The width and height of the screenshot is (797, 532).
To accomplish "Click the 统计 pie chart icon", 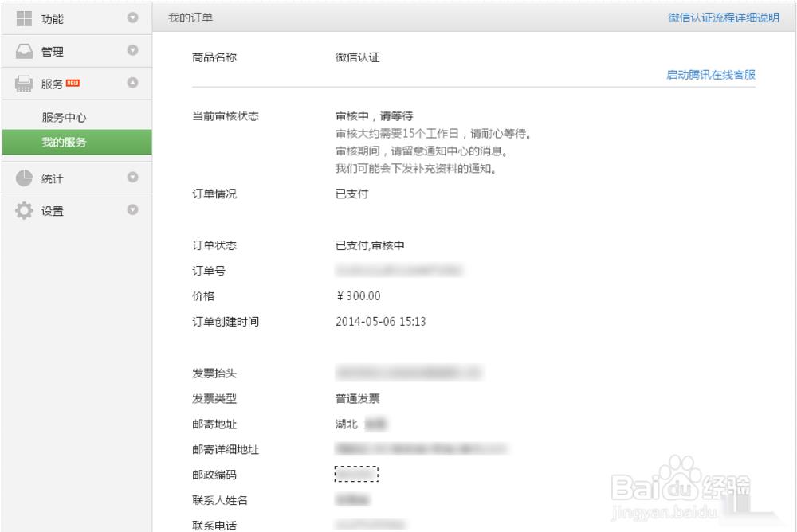I will coord(24,178).
